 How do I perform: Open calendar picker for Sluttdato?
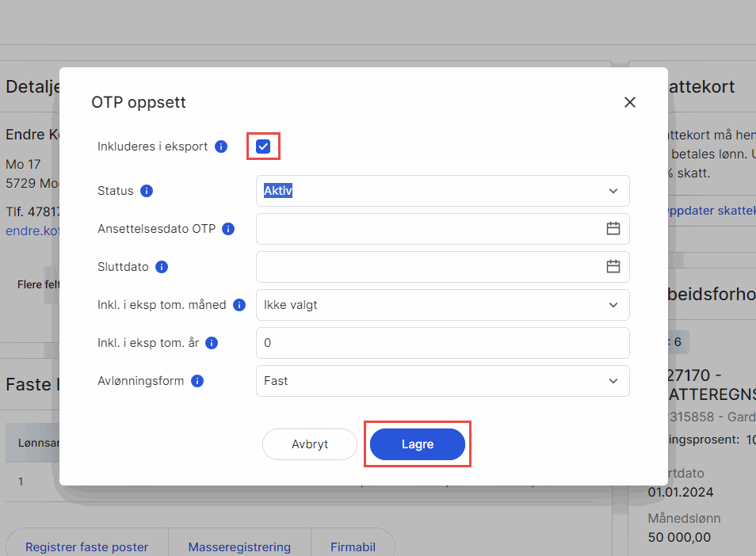pos(613,267)
